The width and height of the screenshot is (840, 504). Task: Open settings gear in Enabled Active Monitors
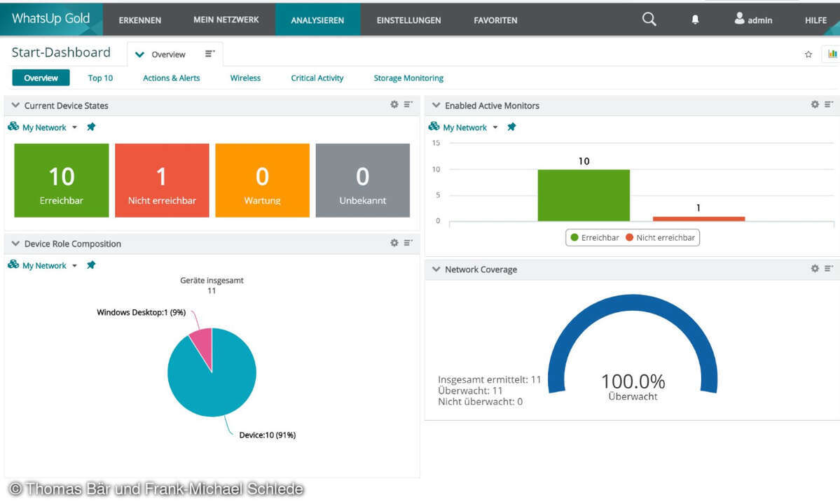[815, 104]
